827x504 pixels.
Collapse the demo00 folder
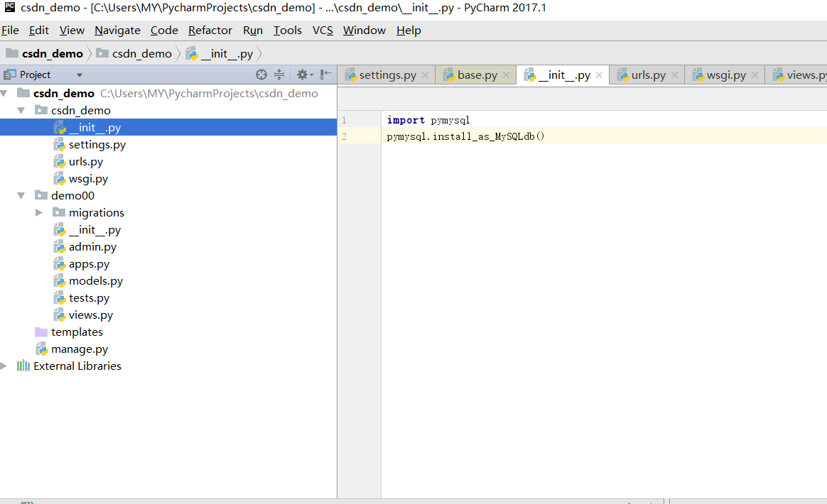(x=21, y=196)
